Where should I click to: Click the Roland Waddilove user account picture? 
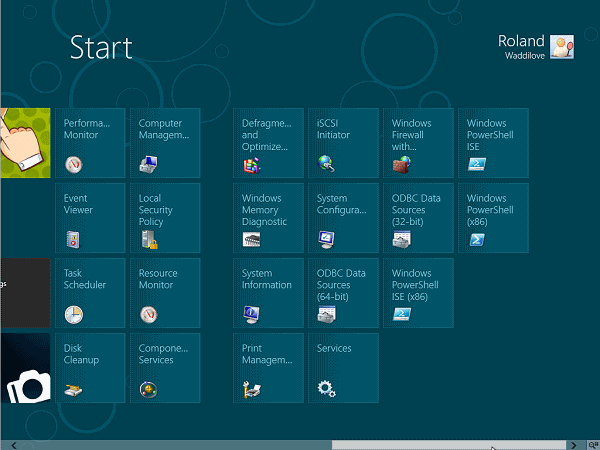coord(562,47)
